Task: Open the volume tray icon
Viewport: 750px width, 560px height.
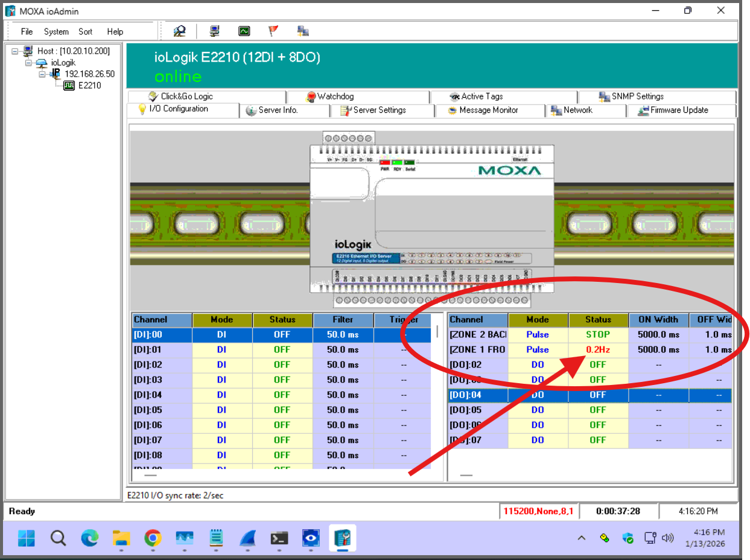Action: click(667, 538)
